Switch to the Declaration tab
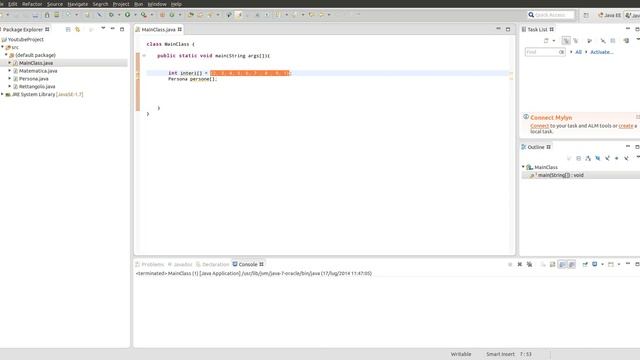 coord(213,264)
